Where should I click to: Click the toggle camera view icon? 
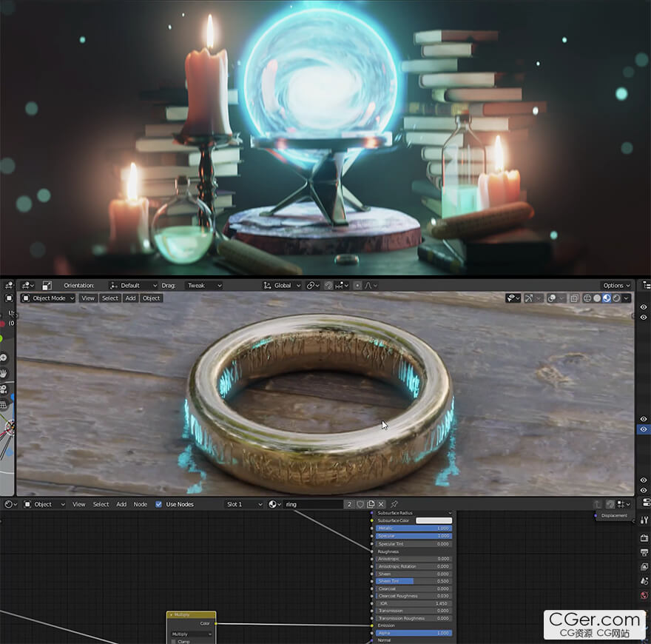tap(4, 389)
